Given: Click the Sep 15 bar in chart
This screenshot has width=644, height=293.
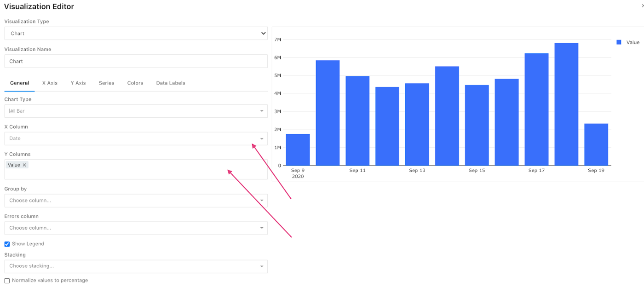Looking at the screenshot, I should coord(477,126).
